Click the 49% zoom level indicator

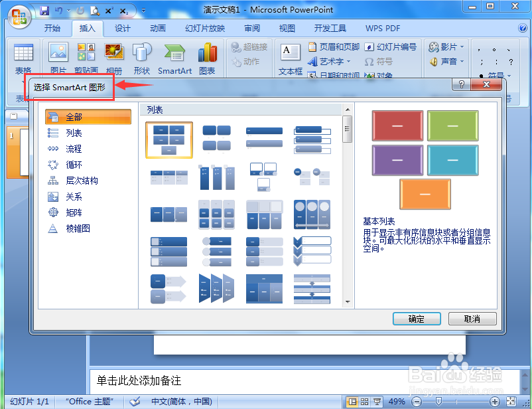coord(397,402)
